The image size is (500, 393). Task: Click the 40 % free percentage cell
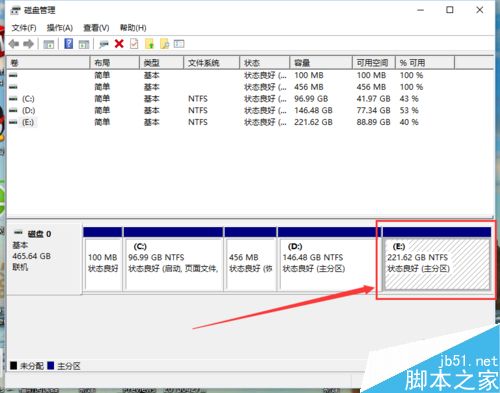tap(409, 122)
